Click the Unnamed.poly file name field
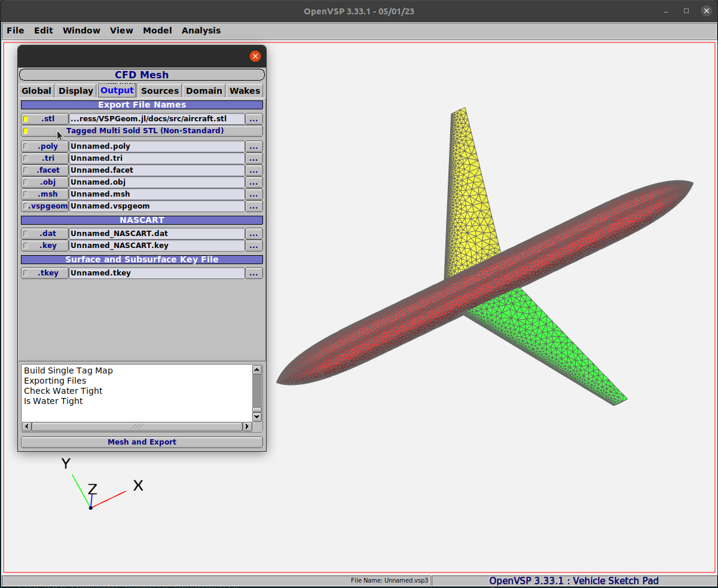Viewport: 718px width, 588px height. point(157,146)
